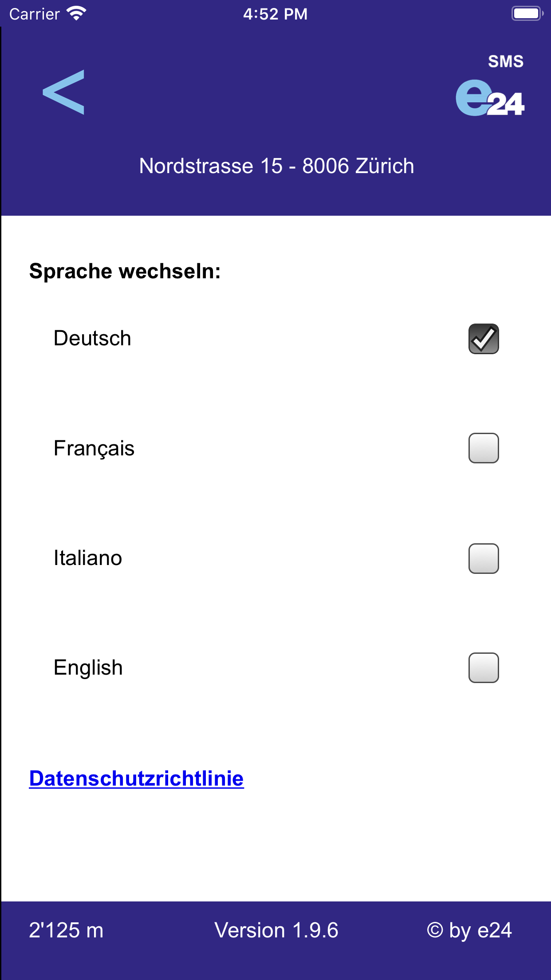Image resolution: width=551 pixels, height=980 pixels.
Task: Tap the Nordstrasse 15 address header
Action: 276,166
